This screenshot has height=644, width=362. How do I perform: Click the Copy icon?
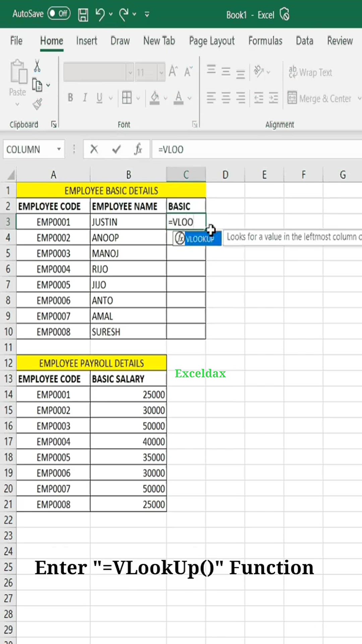pyautogui.click(x=37, y=85)
